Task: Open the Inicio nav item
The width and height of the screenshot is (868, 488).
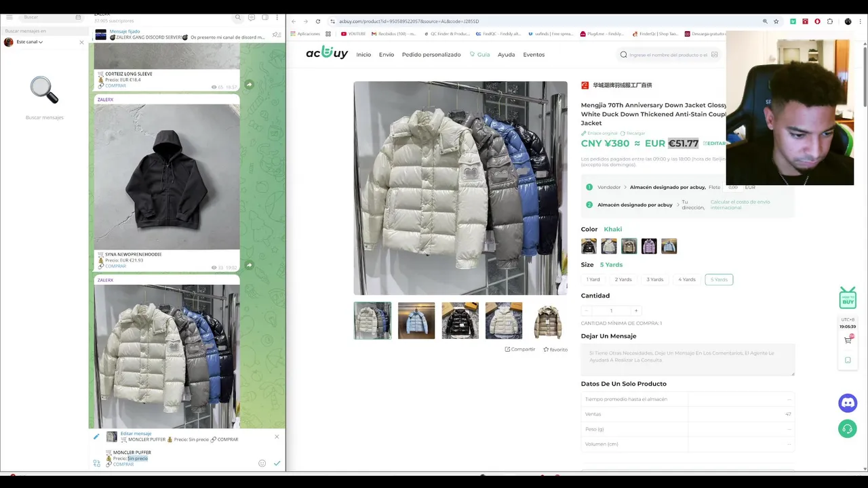Action: [x=363, y=55]
